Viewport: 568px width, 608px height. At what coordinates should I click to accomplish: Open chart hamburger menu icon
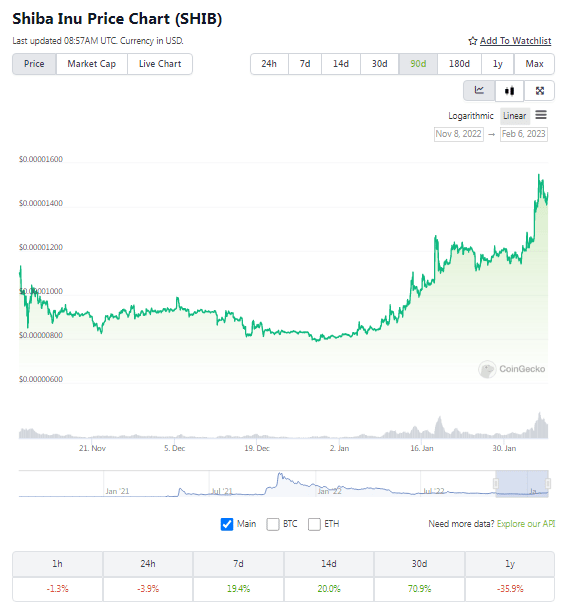click(541, 115)
